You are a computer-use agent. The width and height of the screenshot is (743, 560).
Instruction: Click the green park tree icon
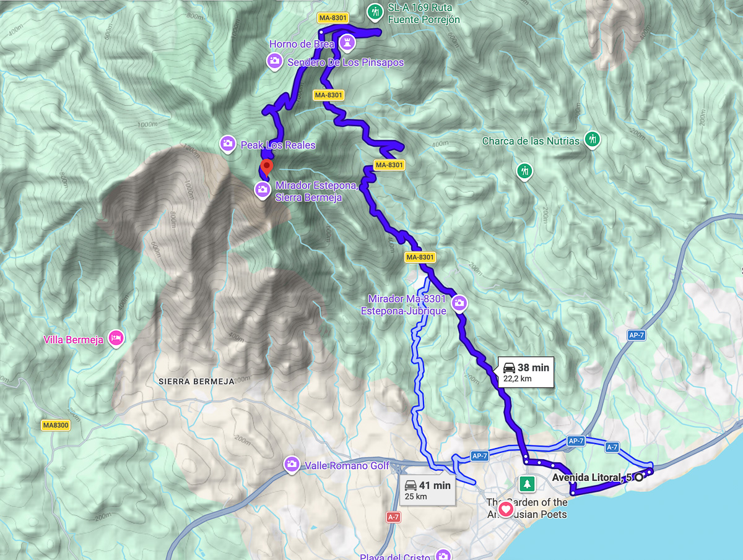tap(526, 483)
